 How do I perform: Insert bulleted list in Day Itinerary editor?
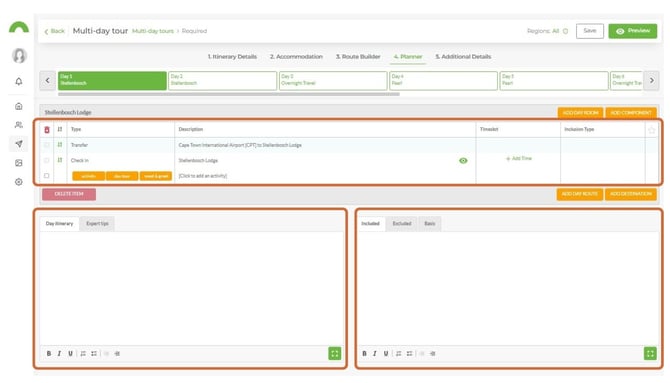94,354
